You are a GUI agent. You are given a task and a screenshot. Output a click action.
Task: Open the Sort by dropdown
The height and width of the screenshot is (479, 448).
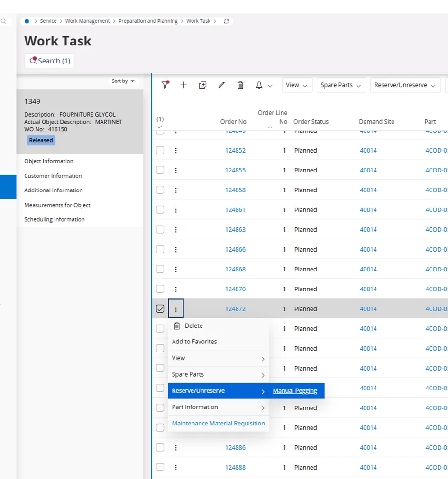[x=123, y=81]
